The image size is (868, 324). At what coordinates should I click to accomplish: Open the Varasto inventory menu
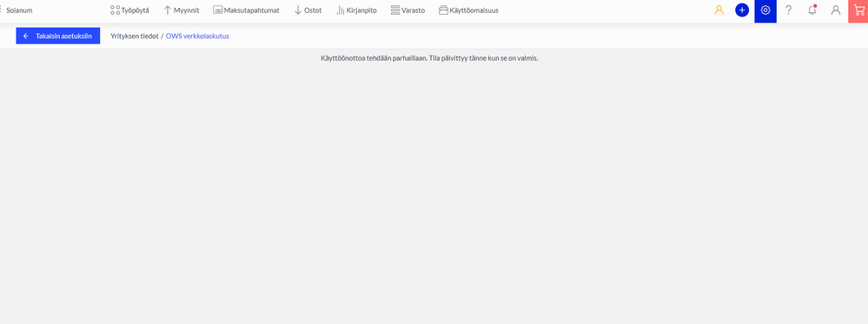[408, 10]
